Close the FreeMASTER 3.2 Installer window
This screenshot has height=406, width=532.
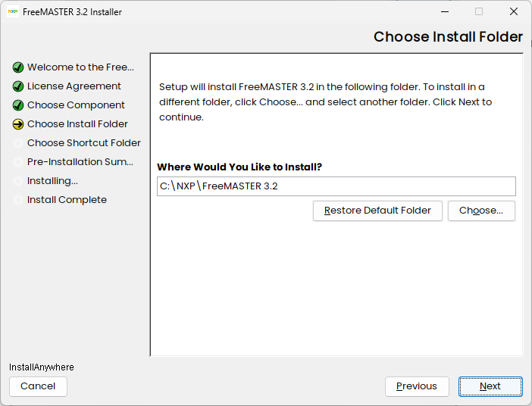click(x=514, y=11)
